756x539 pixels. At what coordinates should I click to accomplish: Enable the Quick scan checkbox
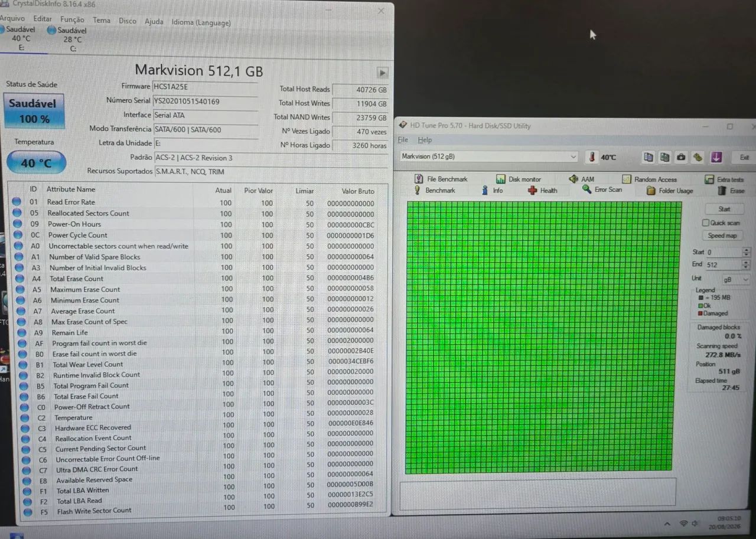coord(705,223)
